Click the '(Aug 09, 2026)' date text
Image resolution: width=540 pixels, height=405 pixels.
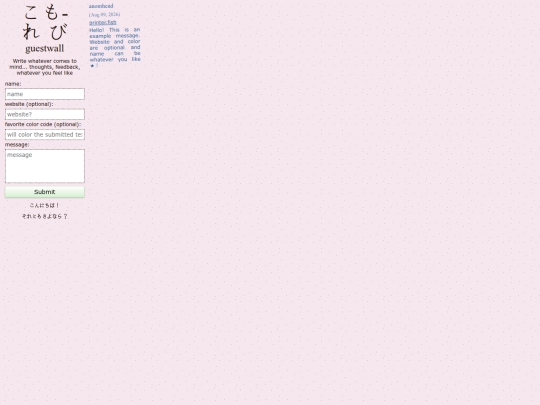pyautogui.click(x=104, y=14)
